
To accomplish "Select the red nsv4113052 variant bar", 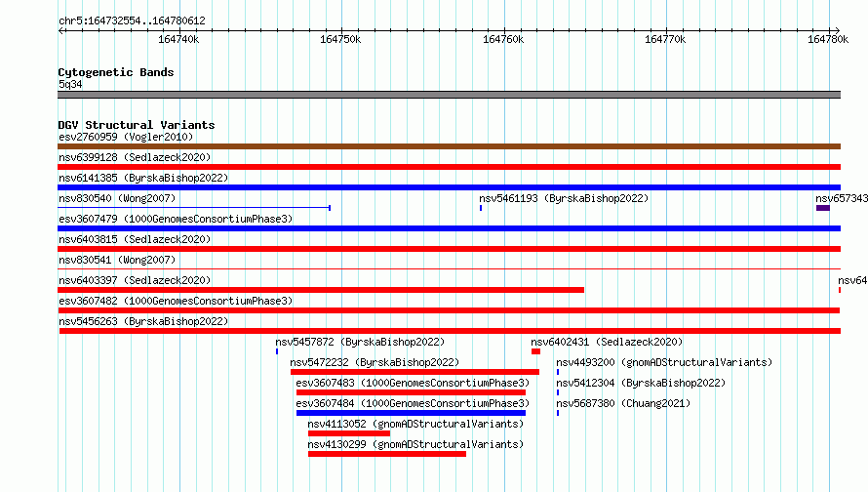I will tap(349, 433).
